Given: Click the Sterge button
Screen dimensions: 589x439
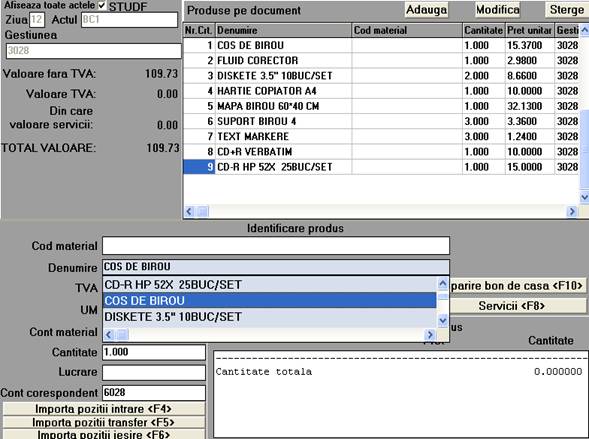Looking at the screenshot, I should click(567, 10).
